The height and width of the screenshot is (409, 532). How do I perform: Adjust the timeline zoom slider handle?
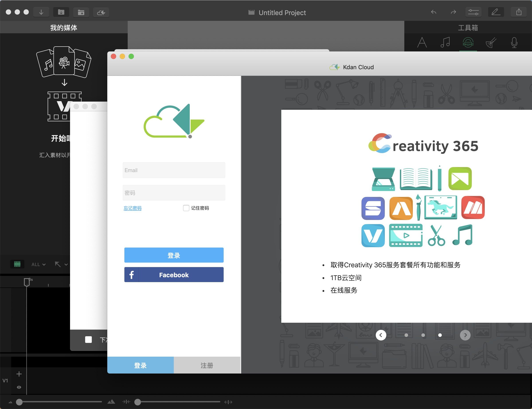138,402
